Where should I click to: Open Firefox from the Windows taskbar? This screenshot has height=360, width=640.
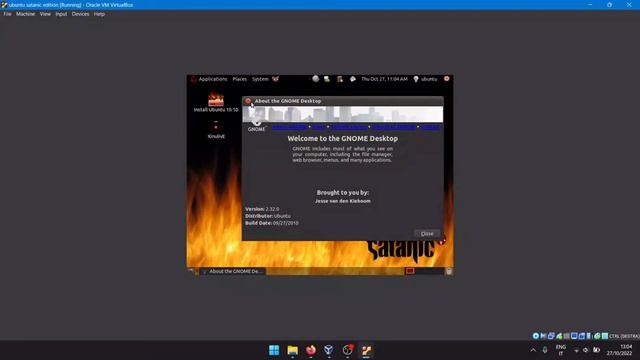pos(311,350)
